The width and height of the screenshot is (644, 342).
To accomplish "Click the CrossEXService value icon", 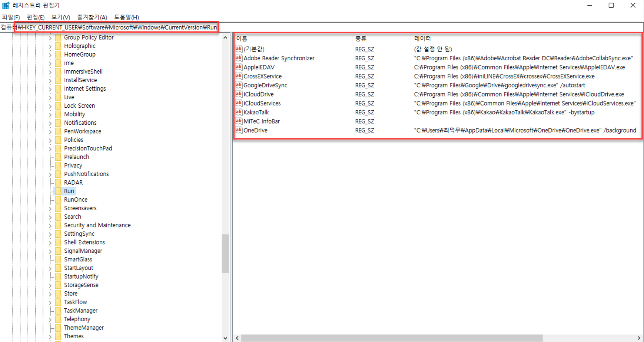I will tap(239, 76).
